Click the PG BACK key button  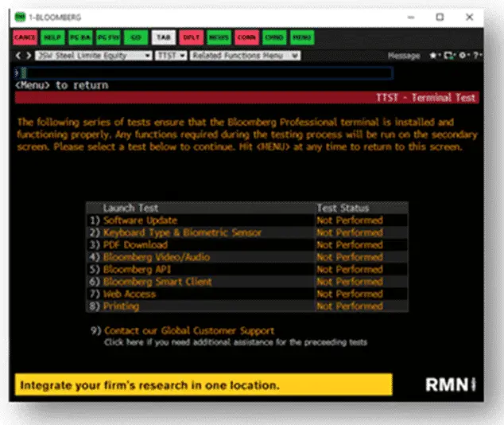click(x=80, y=37)
